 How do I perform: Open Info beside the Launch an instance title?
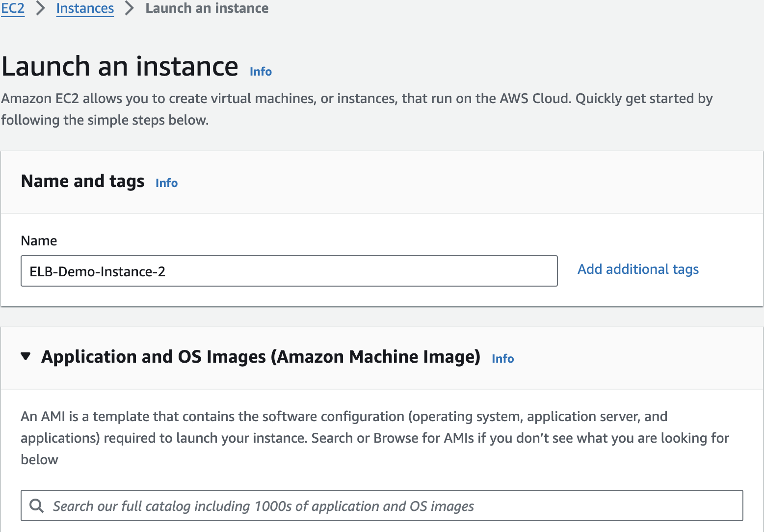[261, 72]
